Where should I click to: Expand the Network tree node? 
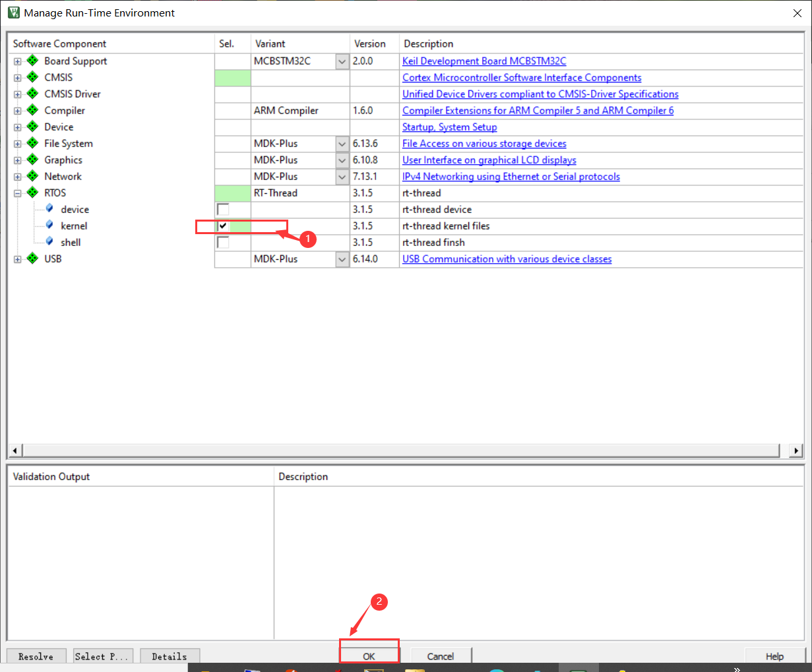point(18,177)
